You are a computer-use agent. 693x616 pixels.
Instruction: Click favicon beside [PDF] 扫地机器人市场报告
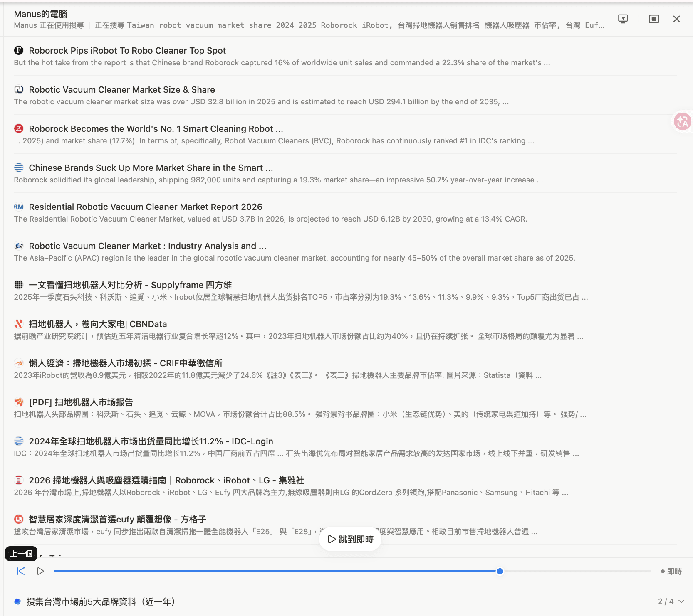click(19, 402)
